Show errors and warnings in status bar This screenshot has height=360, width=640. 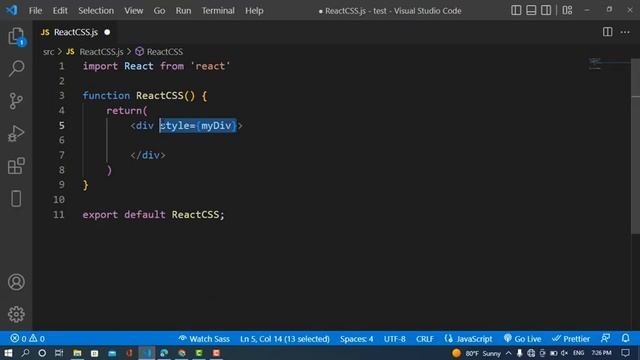point(28,338)
